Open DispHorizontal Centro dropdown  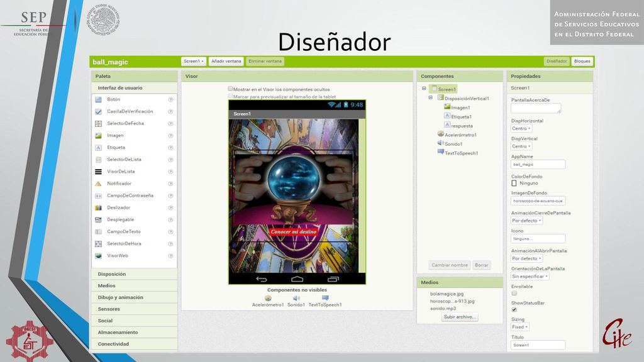521,128
